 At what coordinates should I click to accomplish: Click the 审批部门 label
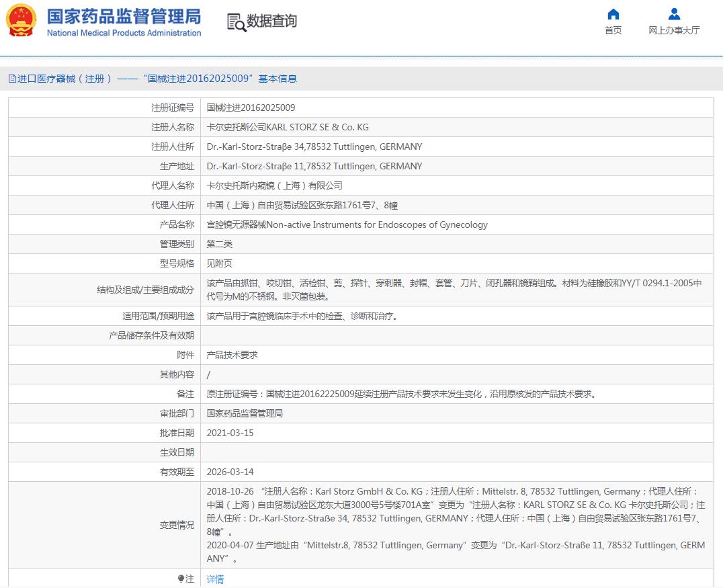(177, 414)
